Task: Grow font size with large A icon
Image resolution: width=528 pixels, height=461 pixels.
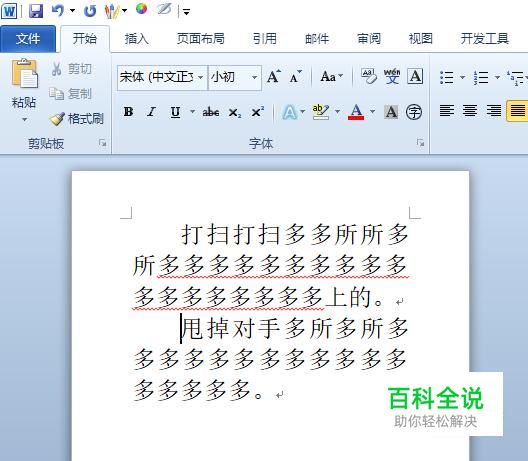Action: 274,77
